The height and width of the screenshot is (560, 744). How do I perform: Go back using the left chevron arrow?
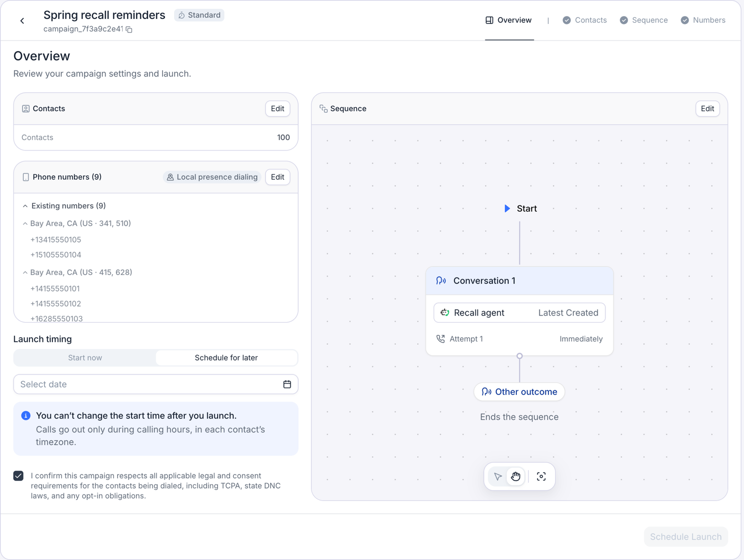(22, 20)
